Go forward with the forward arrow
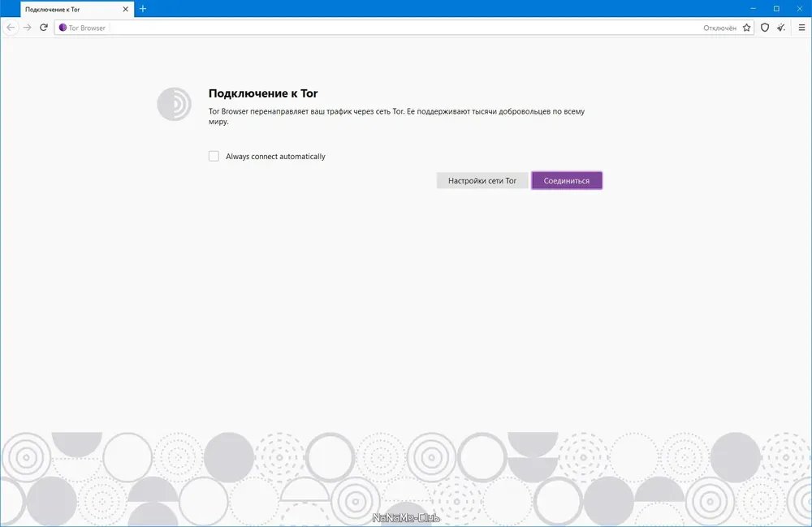 pyautogui.click(x=28, y=28)
